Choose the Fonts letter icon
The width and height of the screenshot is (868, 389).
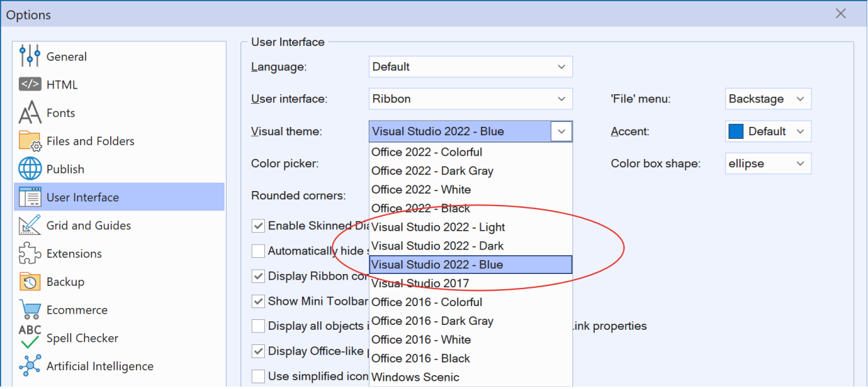[30, 113]
